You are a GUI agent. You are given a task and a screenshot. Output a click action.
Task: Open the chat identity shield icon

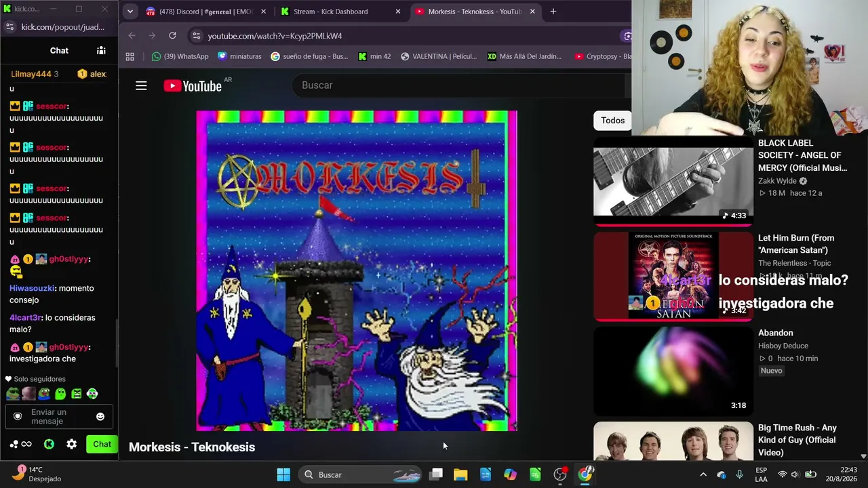point(18,416)
